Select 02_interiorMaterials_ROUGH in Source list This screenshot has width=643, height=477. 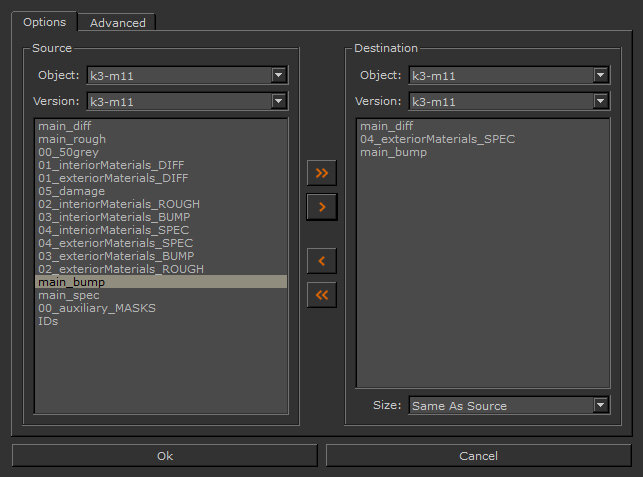tap(121, 204)
